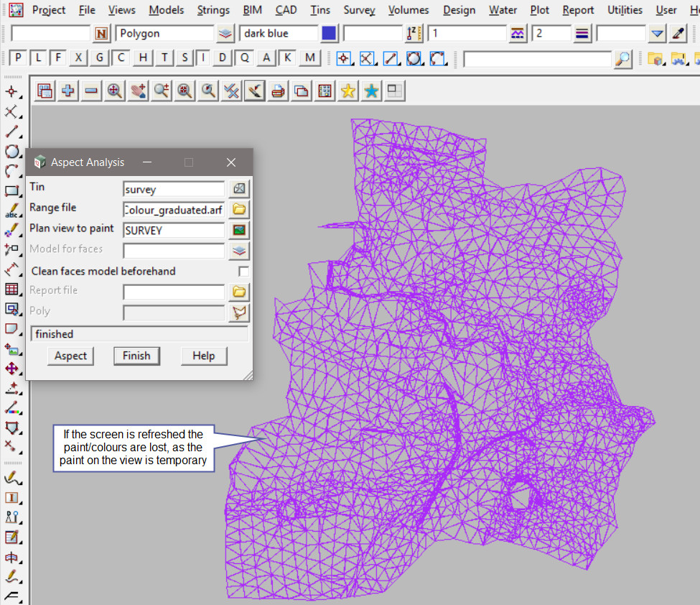Click the eyedropper icon in top toolbar
The width and height of the screenshot is (700, 605).
678,34
